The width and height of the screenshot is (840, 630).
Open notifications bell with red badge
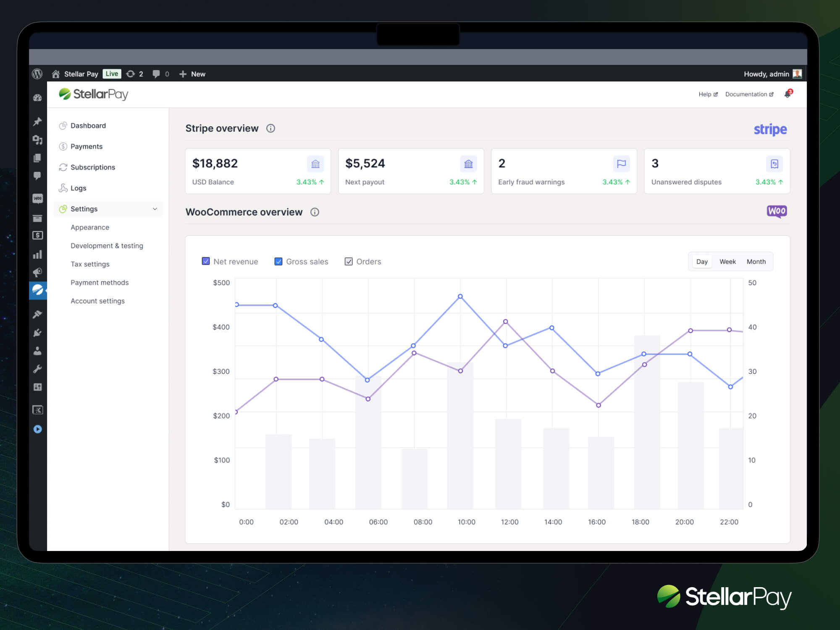[x=788, y=94]
